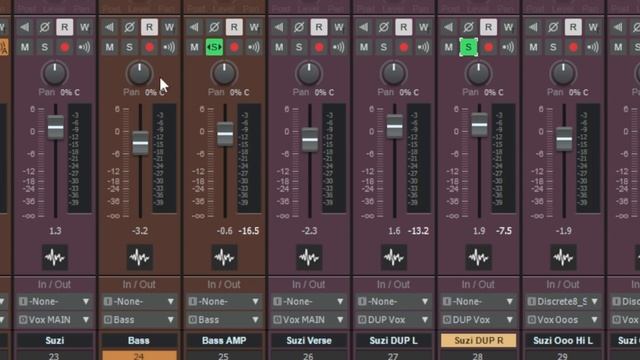Click the Suzi DUP R pan knob
This screenshot has height=360, width=640.
[478, 73]
